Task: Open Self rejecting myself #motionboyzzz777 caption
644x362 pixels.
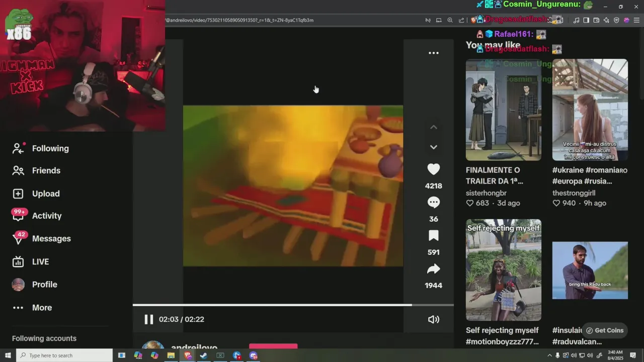Action: point(502,336)
